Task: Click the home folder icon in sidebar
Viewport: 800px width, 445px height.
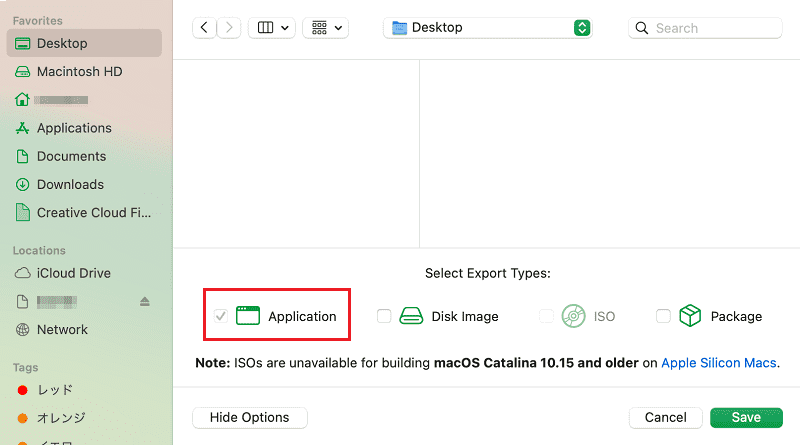Action: click(22, 100)
